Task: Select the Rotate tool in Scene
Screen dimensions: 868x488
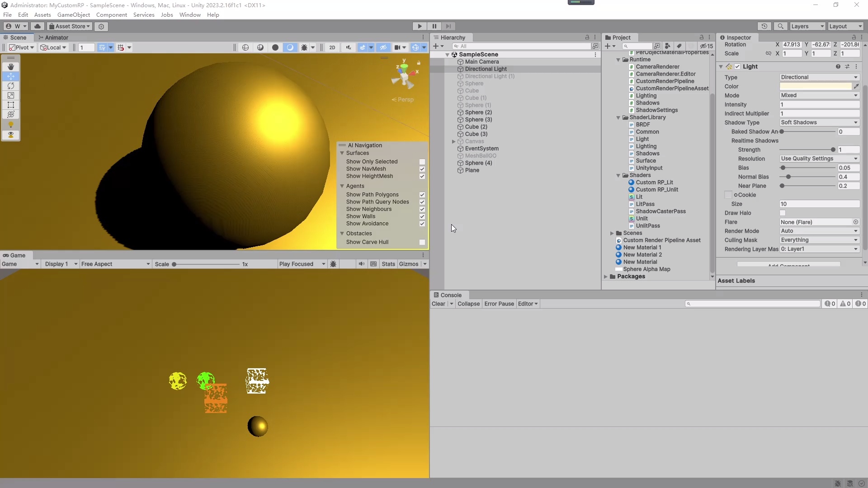Action: tap(11, 86)
